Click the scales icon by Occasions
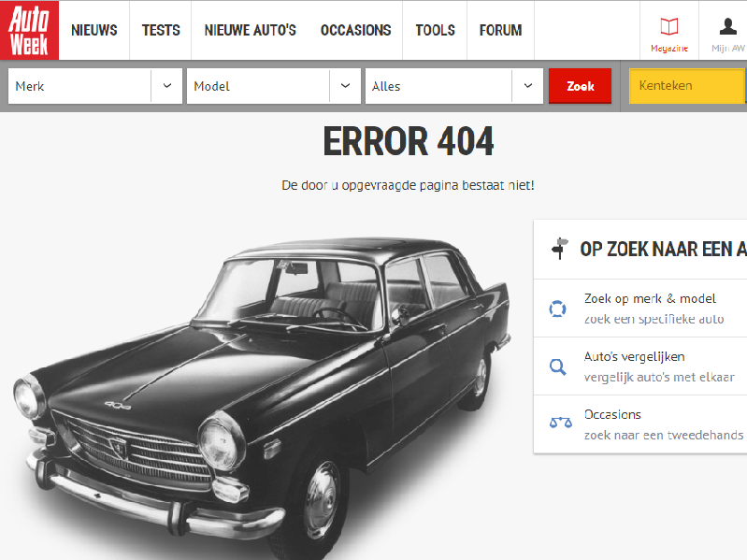The width and height of the screenshot is (747, 560). click(x=561, y=423)
